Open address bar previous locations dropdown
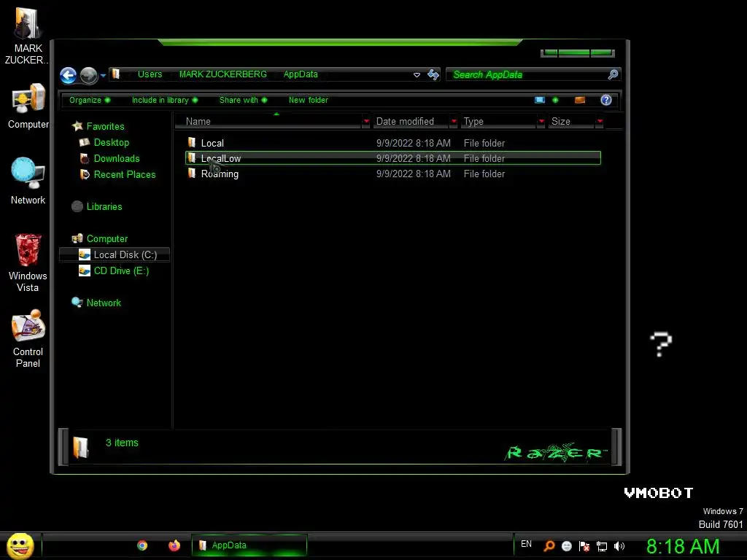Viewport: 747px width, 560px height. click(x=417, y=75)
